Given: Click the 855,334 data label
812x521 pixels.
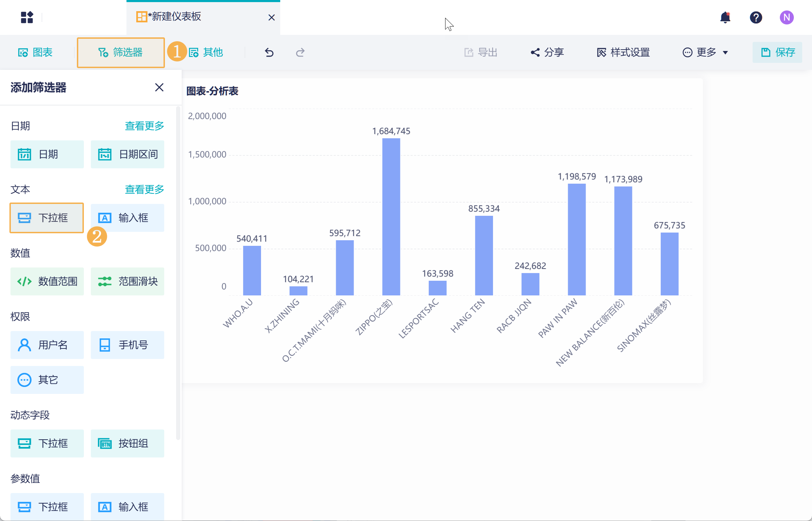Looking at the screenshot, I should [x=484, y=208].
